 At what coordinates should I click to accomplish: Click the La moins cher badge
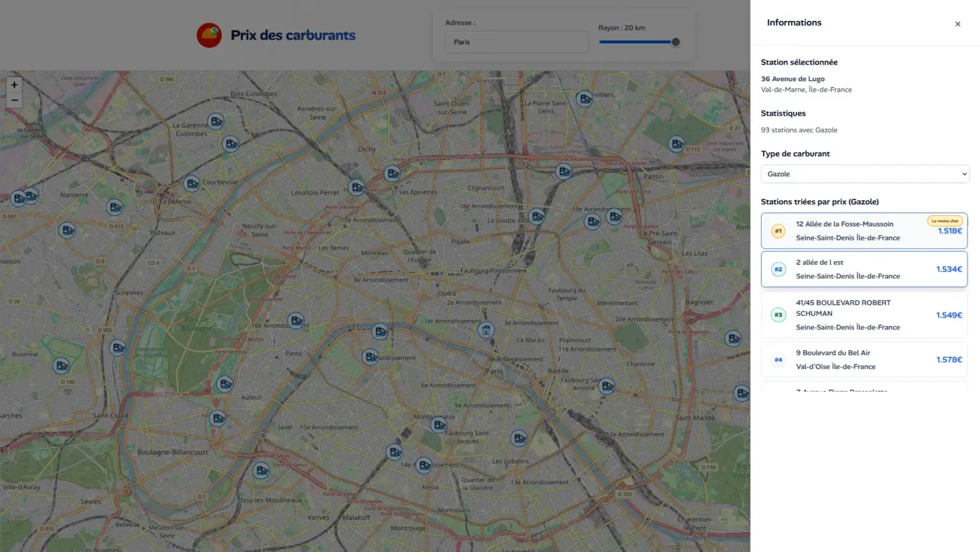945,221
